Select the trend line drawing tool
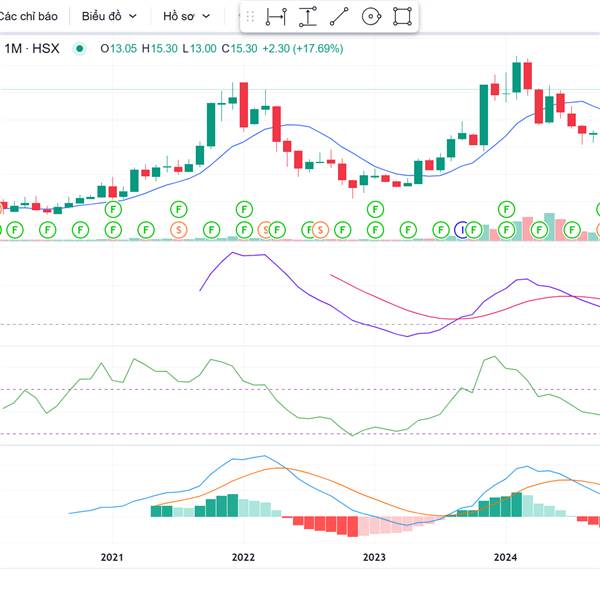600x600 pixels. pyautogui.click(x=339, y=16)
